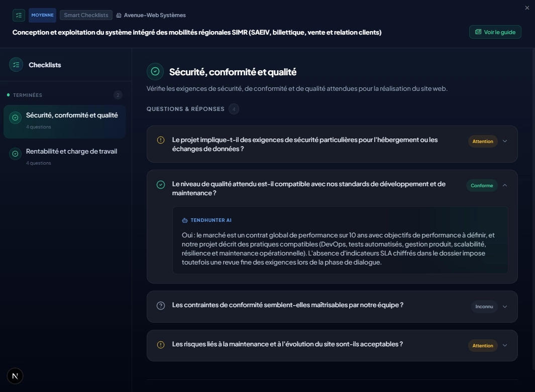Screen dimensions: 535x392
Task: Click the QUESTIONS & RÉPONSES count badge
Action: click(x=234, y=109)
